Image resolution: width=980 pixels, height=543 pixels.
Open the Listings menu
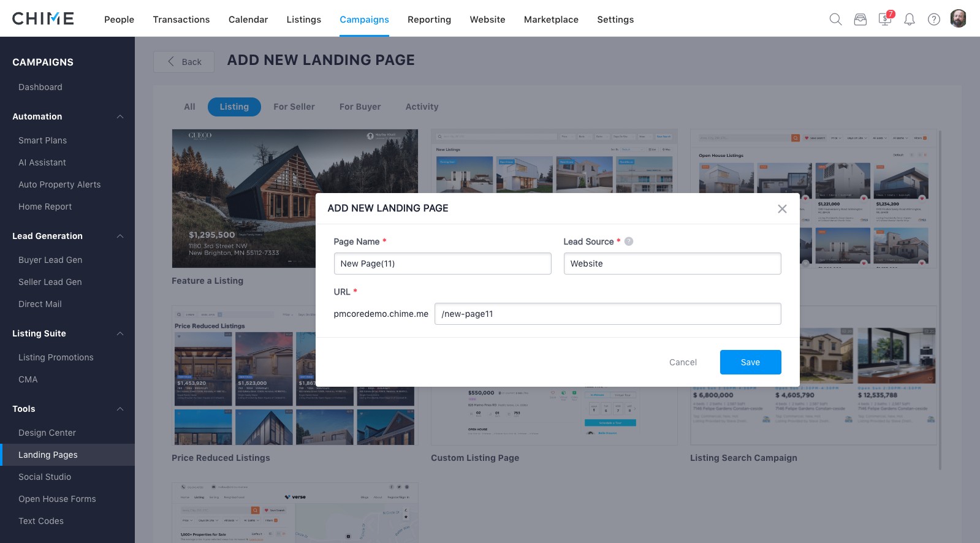coord(304,20)
